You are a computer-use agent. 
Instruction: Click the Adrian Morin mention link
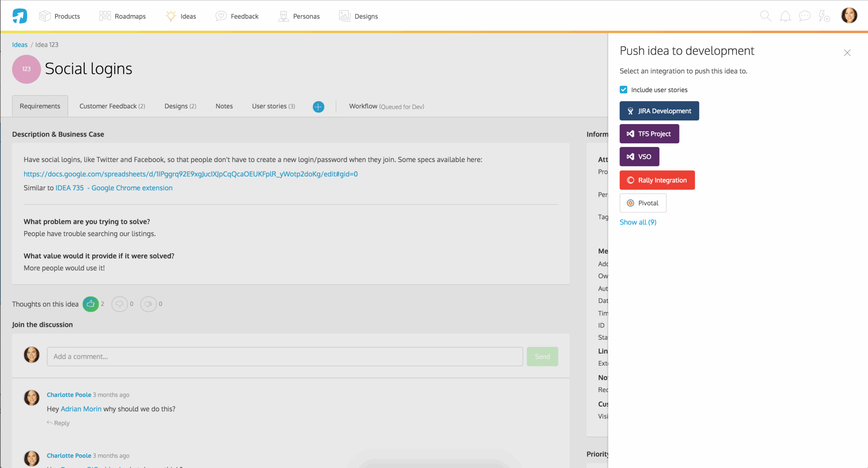tap(81, 409)
